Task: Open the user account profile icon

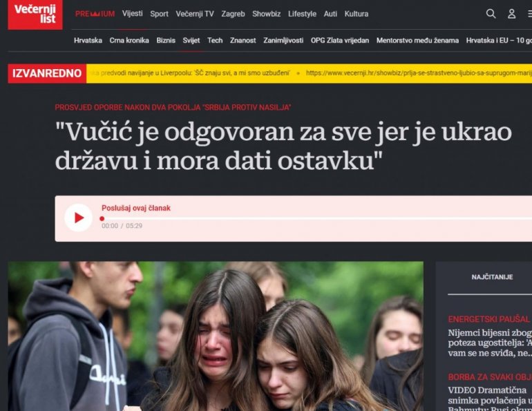Action: (x=512, y=14)
